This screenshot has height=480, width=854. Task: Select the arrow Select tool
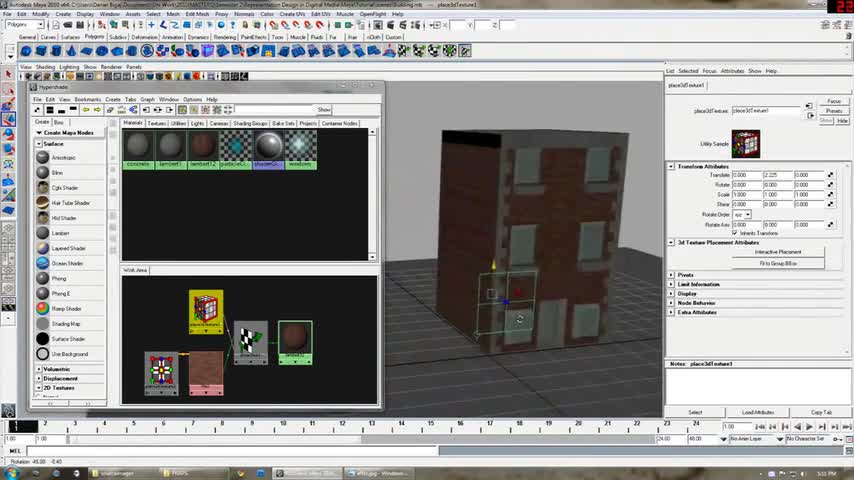pyautogui.click(x=8, y=74)
